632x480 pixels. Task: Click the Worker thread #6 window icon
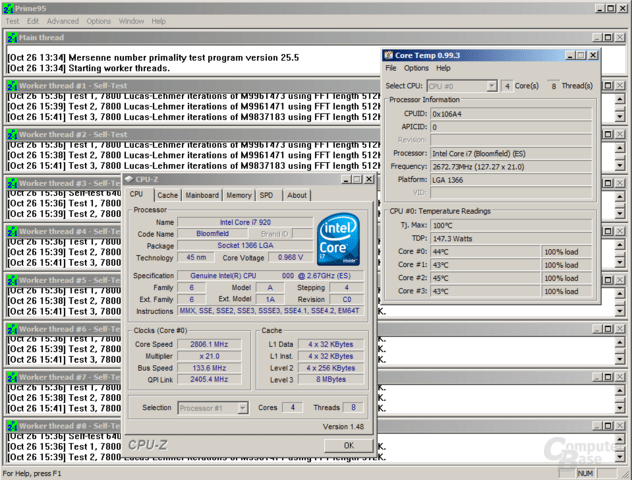click(12, 329)
